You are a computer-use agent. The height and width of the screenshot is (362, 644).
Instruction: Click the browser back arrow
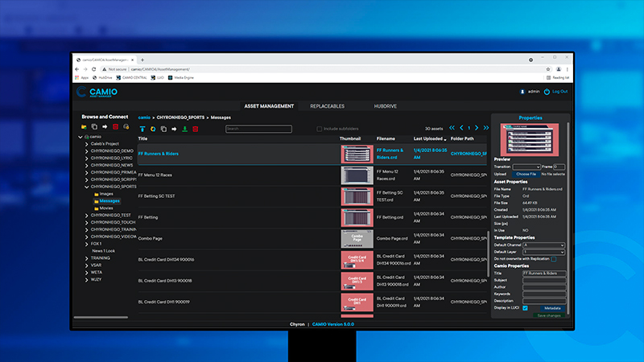pyautogui.click(x=77, y=69)
